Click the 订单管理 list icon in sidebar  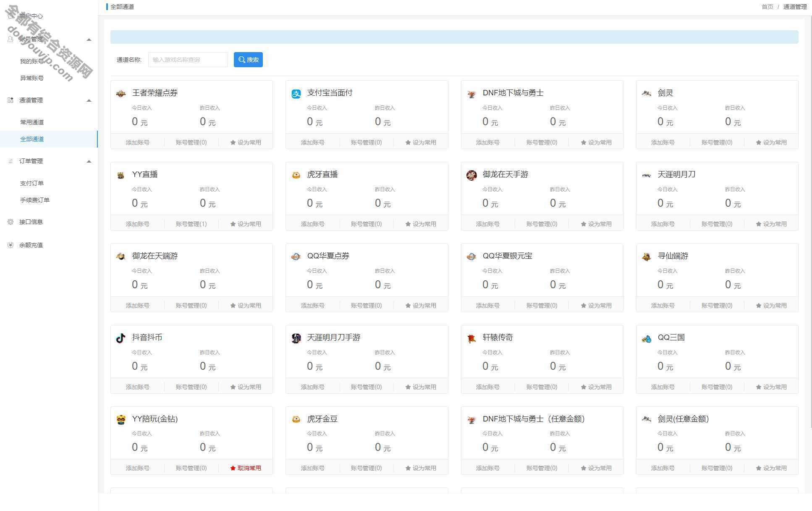click(x=10, y=161)
